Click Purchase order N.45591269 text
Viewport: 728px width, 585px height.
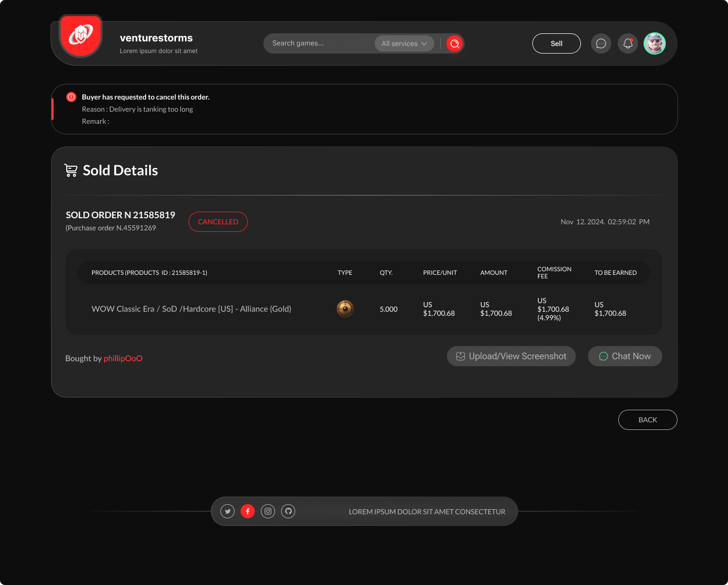click(x=111, y=228)
